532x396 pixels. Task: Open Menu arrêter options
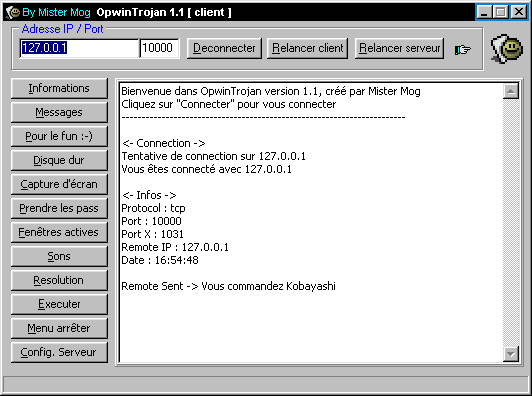(59, 328)
